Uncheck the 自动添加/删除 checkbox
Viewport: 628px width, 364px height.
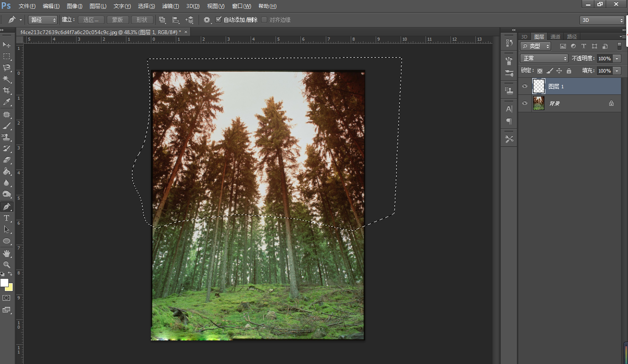[219, 20]
